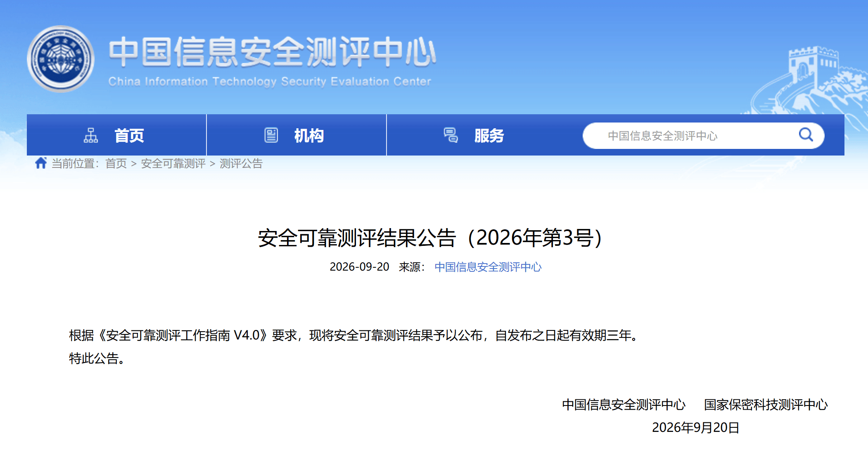This screenshot has height=462, width=868.
Task: Click the signature 国家保密科技测评中心
Action: pyautogui.click(x=766, y=405)
